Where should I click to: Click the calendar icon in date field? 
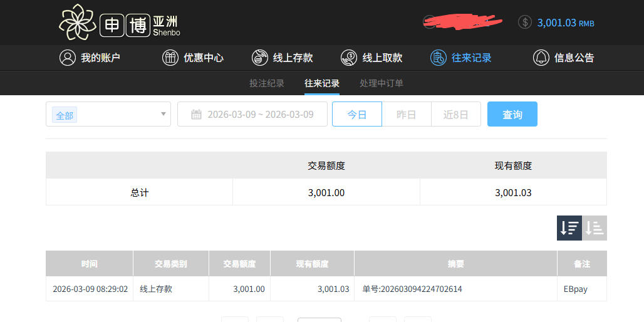pyautogui.click(x=196, y=115)
